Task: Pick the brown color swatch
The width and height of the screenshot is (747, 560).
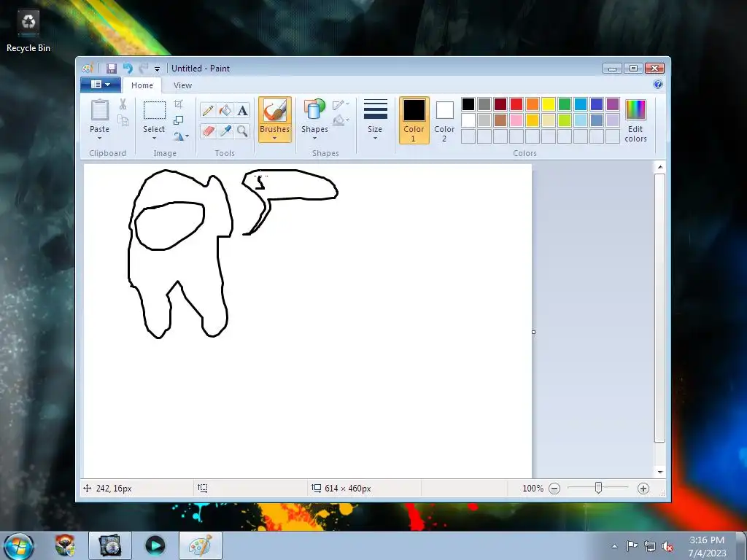Action: click(x=500, y=120)
